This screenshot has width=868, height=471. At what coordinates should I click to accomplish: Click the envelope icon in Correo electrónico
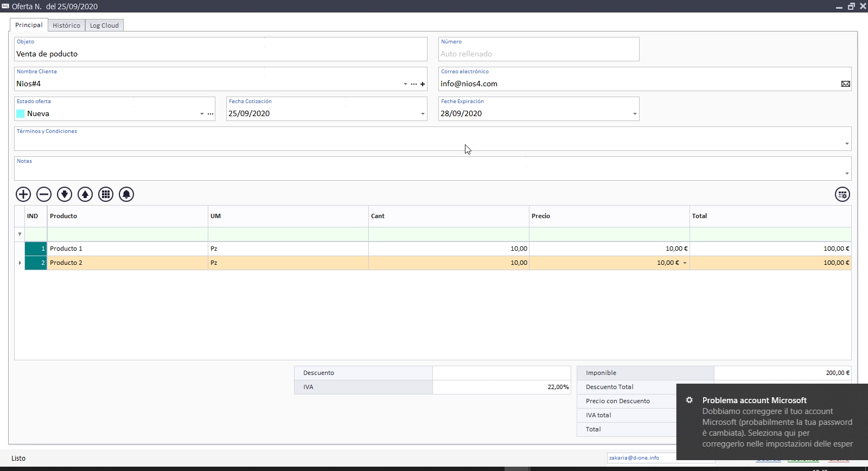coord(845,84)
